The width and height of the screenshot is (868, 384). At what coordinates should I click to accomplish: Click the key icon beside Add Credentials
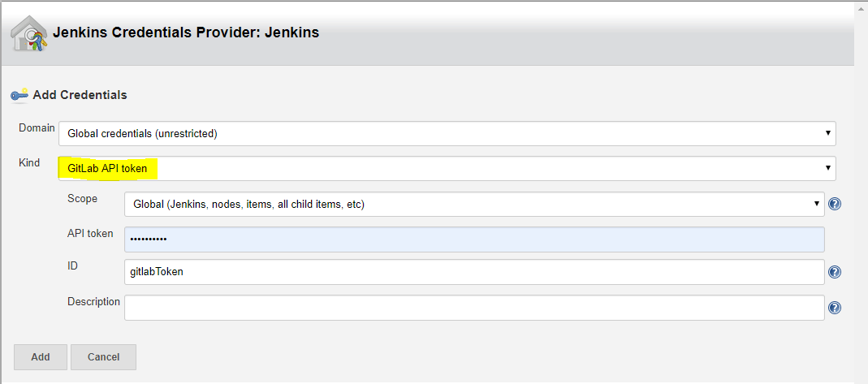click(x=19, y=95)
